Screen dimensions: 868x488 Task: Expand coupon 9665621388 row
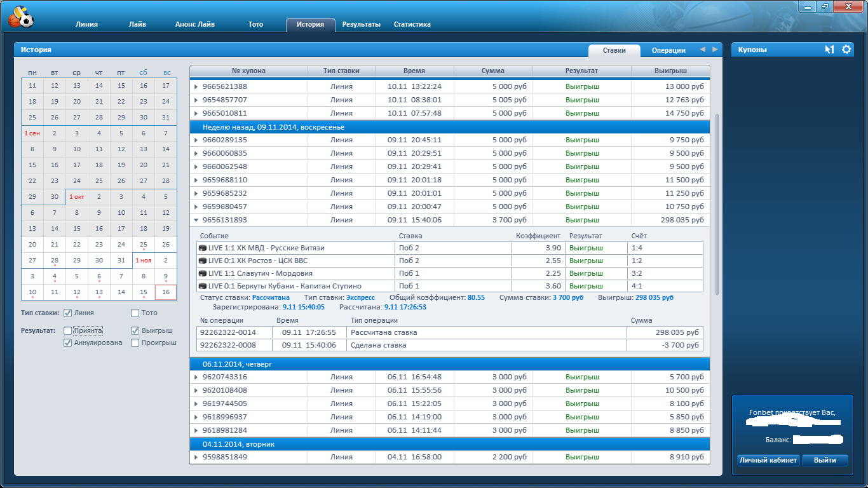196,86
